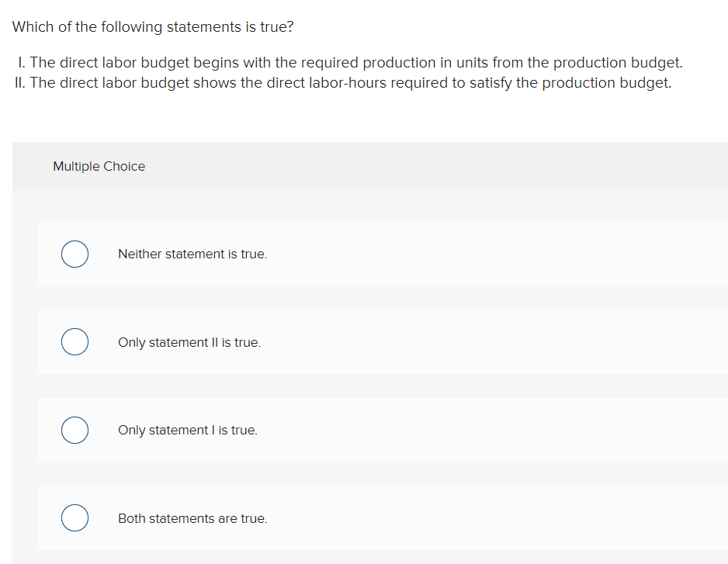This screenshot has height=564, width=728.
Task: Click the empty right side of the 'Only statement II' row
Action: point(543,342)
